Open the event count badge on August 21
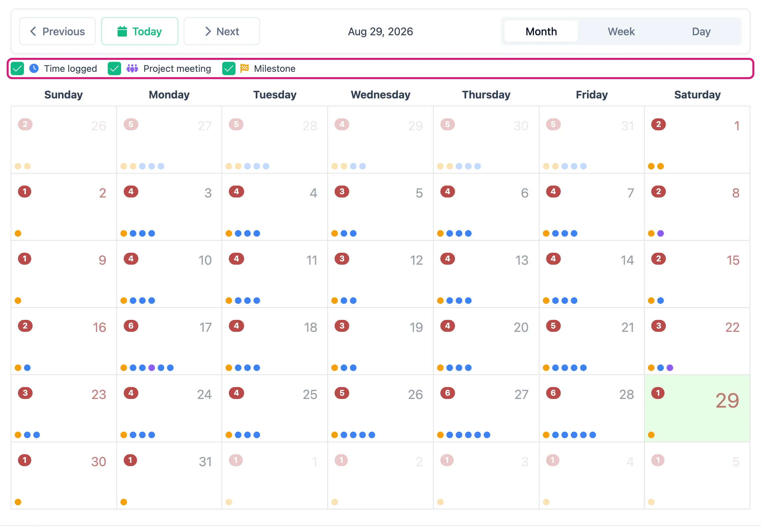Screen dimensions: 761x532 (553, 326)
